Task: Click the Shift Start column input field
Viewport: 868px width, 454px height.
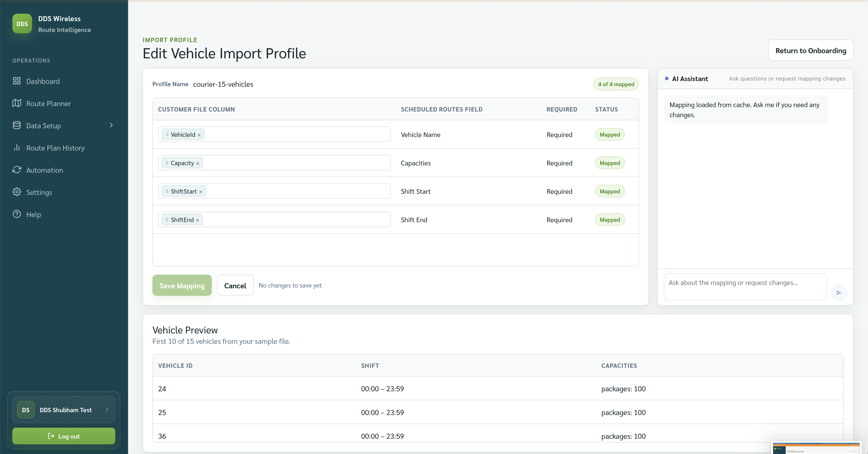Action: click(x=274, y=191)
